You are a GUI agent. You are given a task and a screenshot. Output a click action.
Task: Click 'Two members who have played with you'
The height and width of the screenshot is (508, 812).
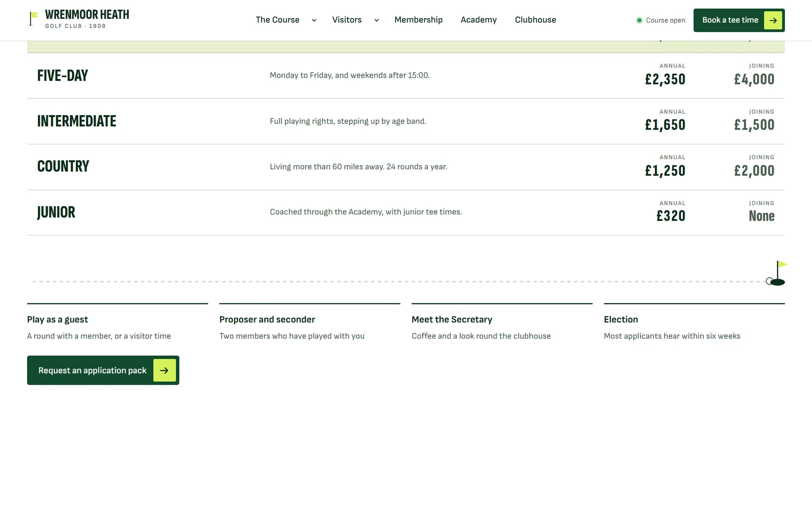pyautogui.click(x=292, y=336)
